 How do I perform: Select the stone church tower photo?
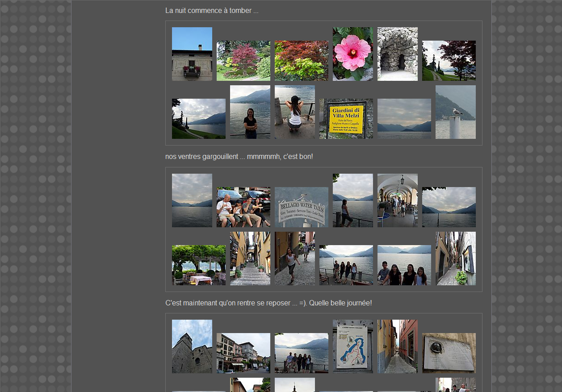point(192,346)
